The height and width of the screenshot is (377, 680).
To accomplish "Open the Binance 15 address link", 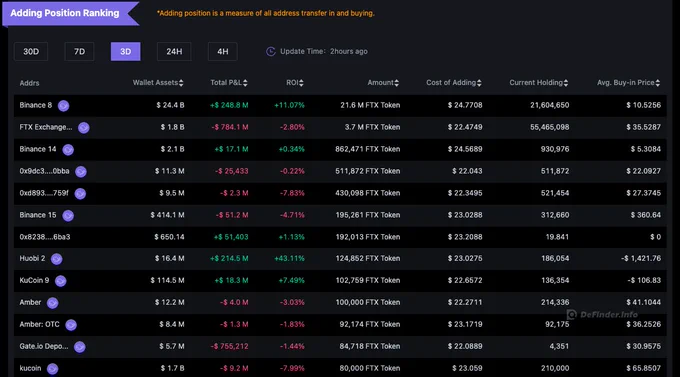I will coord(38,215).
